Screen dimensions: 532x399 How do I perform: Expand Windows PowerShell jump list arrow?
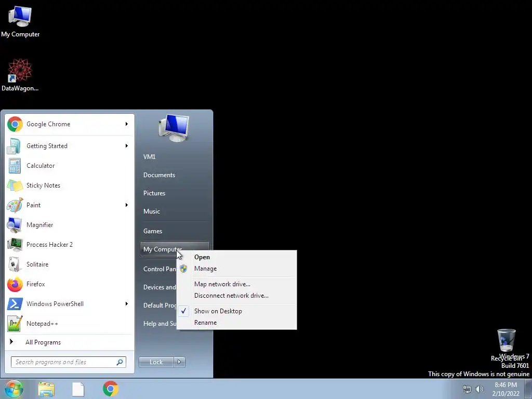pos(127,303)
